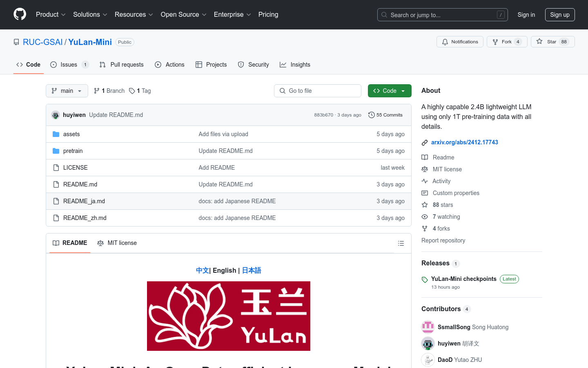This screenshot has width=588, height=368.
Task: Open the latest Update README.md commit
Action: coord(116,115)
